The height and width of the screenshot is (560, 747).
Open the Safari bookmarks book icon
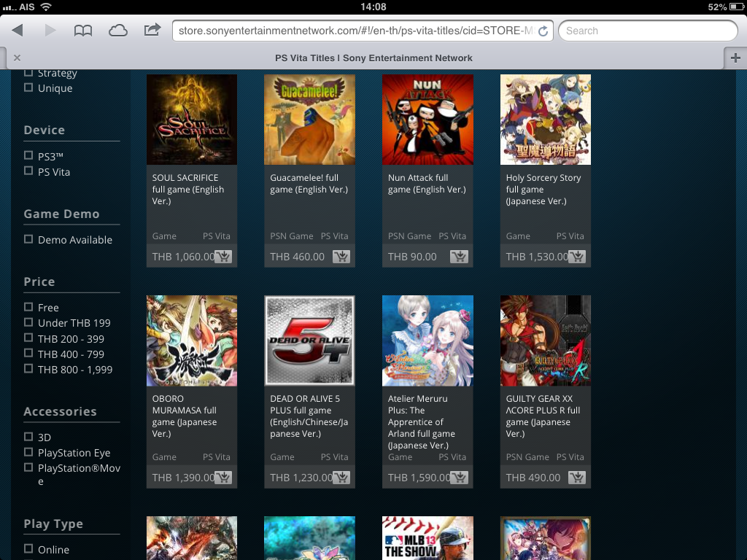83,31
